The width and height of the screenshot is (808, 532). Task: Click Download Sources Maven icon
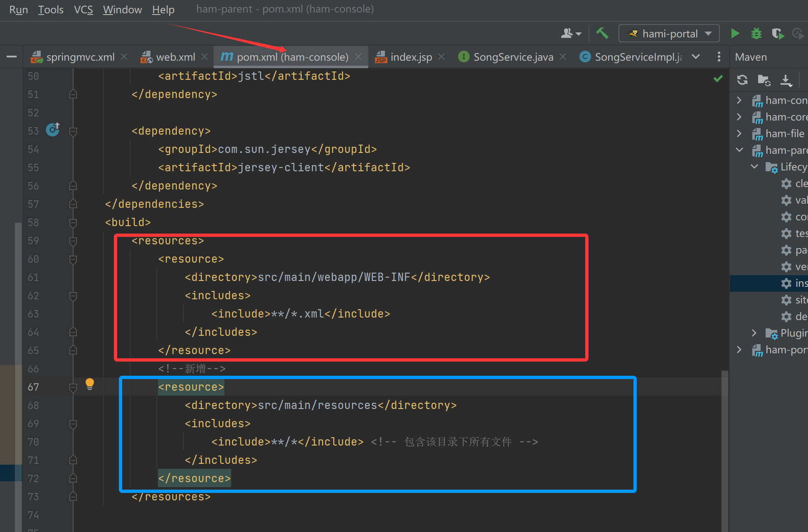tap(786, 79)
